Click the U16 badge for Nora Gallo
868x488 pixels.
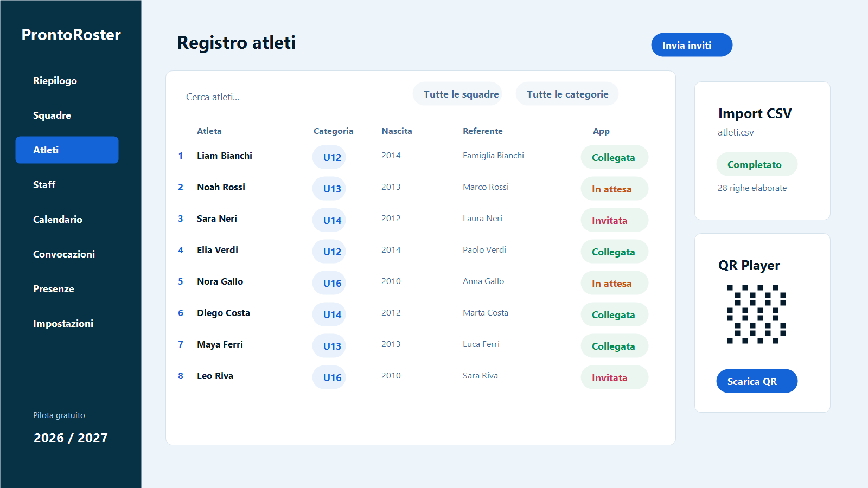329,283
